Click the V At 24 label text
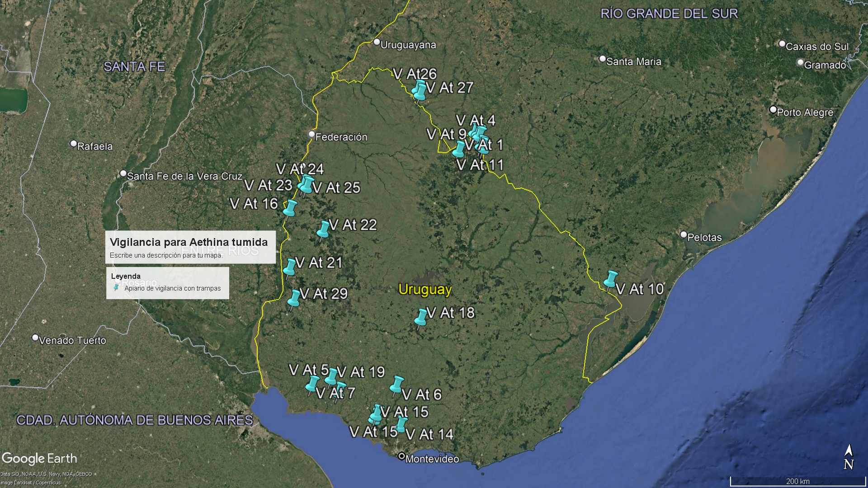 point(300,169)
